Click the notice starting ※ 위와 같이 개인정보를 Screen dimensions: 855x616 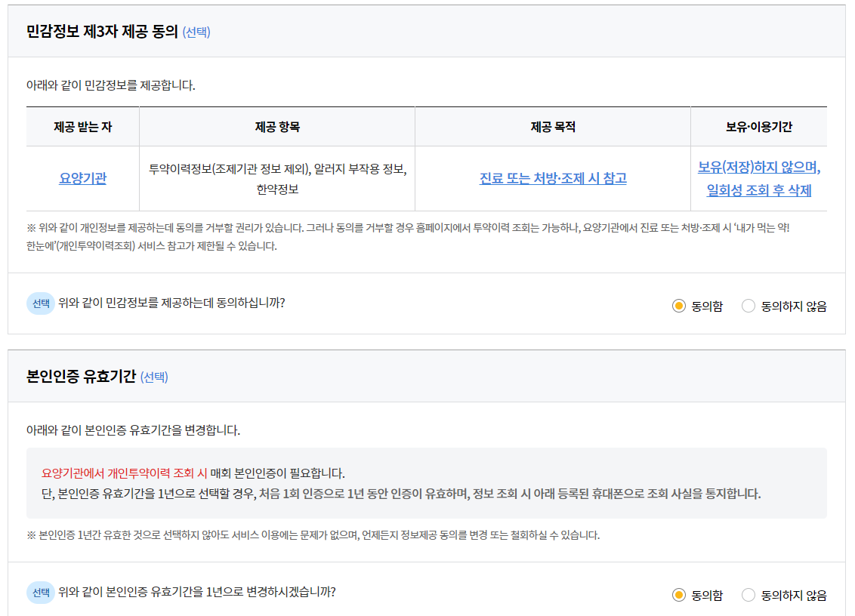(408, 236)
